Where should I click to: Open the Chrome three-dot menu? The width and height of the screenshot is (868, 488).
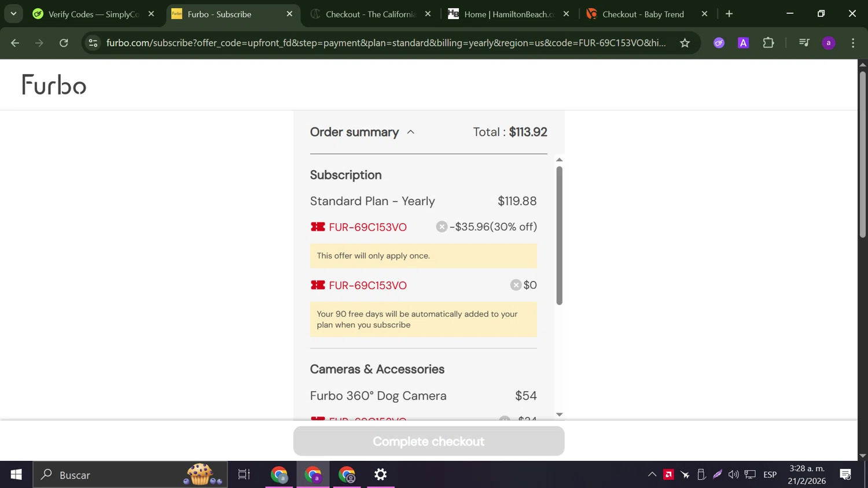[853, 43]
